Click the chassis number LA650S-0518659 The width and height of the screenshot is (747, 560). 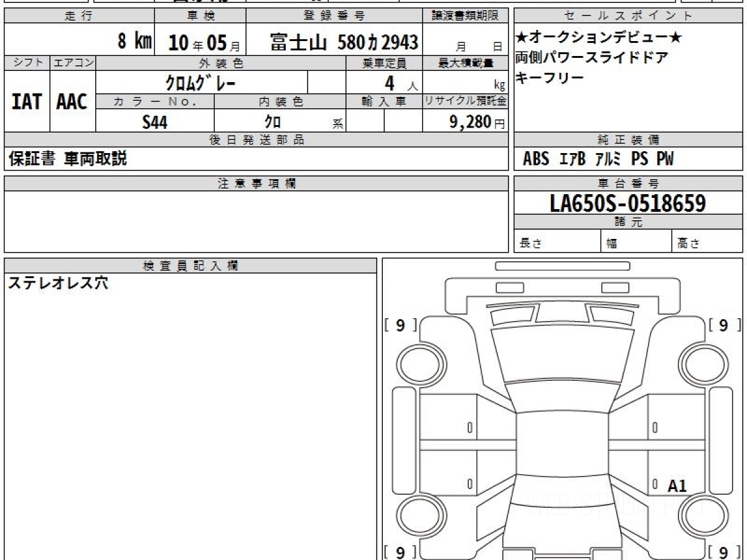627,203
